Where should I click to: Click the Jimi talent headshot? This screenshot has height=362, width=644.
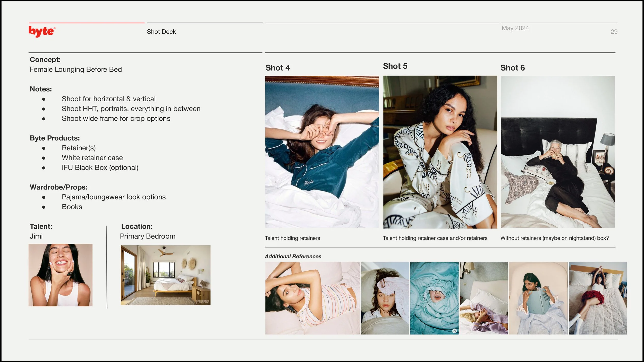click(61, 275)
